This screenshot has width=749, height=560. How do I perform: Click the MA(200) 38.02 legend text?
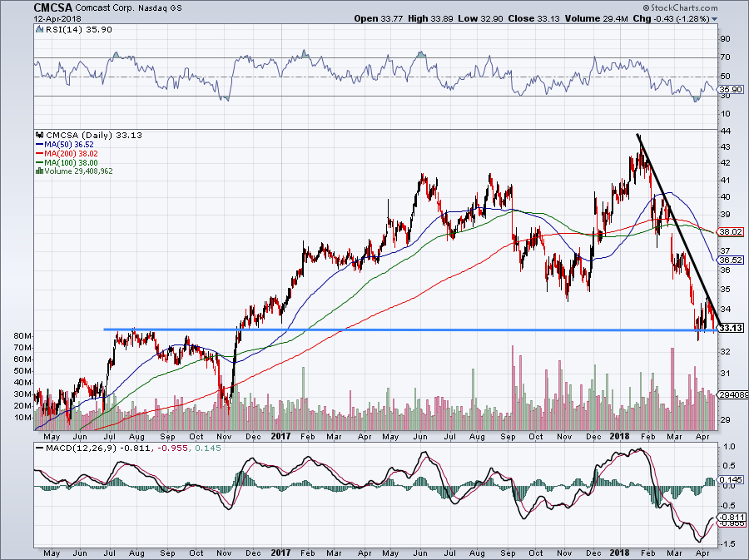[72, 154]
